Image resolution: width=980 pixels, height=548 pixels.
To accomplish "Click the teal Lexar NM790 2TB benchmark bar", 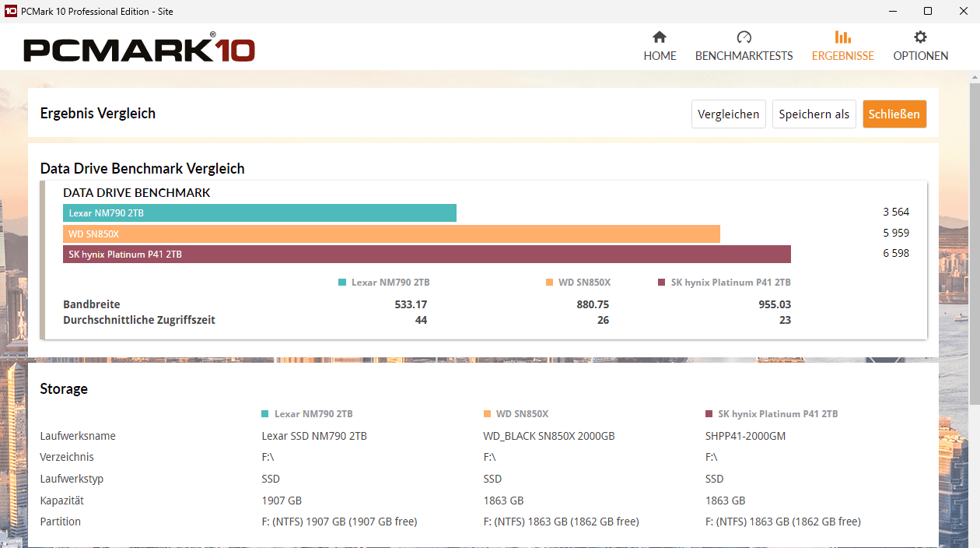I will pos(260,213).
